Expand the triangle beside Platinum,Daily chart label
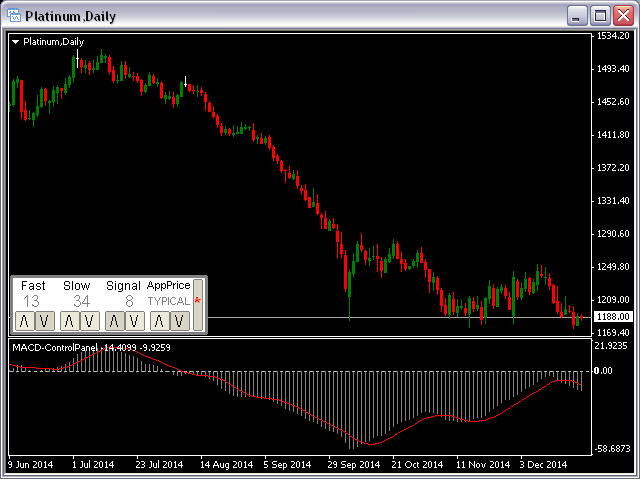The image size is (640, 480). 16,42
